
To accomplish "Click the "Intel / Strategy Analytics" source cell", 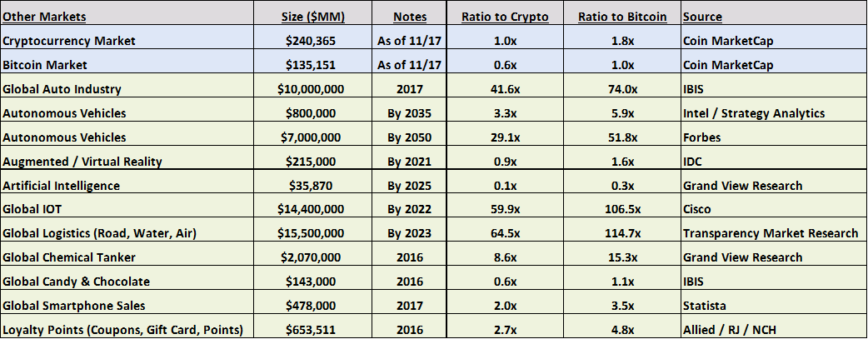I will pos(753,112).
